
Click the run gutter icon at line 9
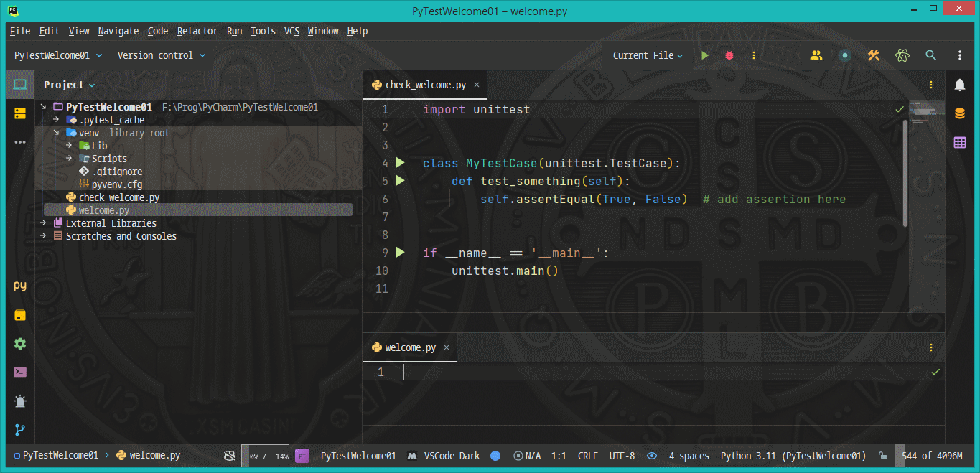(401, 253)
